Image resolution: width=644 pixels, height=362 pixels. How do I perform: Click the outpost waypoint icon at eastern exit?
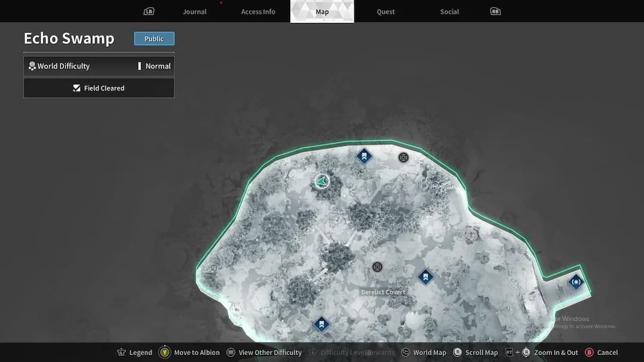coord(576,282)
